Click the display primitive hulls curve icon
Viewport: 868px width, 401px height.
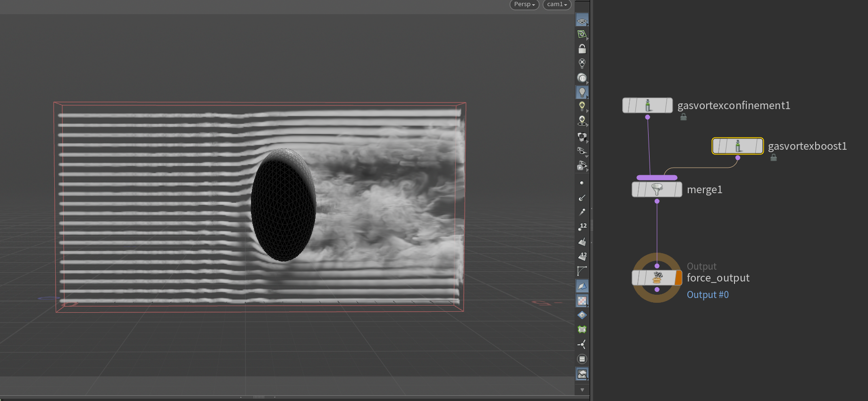[582, 271]
